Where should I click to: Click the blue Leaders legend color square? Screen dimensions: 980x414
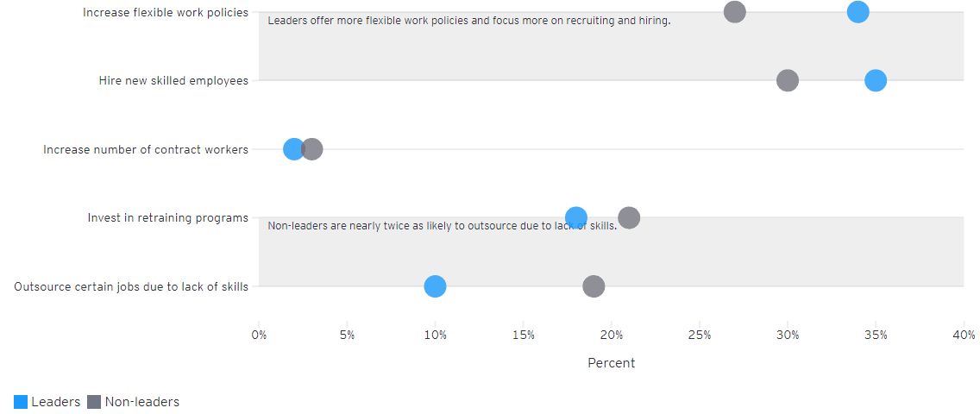pos(21,402)
